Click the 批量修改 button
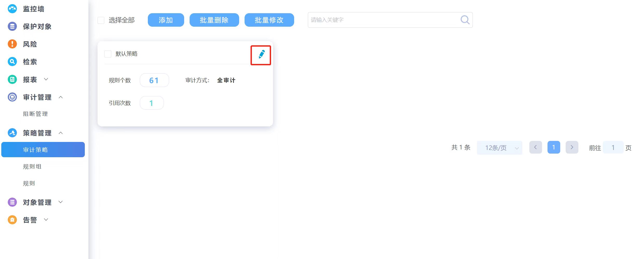Screen dimensions: 644x259 [269, 20]
